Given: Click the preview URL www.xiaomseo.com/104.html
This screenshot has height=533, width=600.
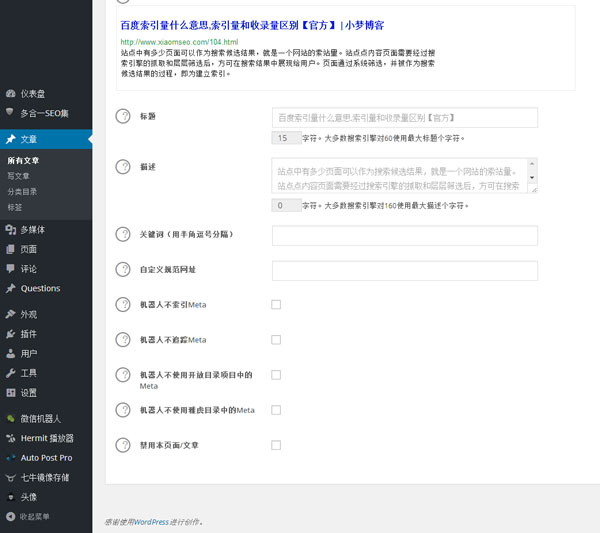Looking at the screenshot, I should 179,42.
